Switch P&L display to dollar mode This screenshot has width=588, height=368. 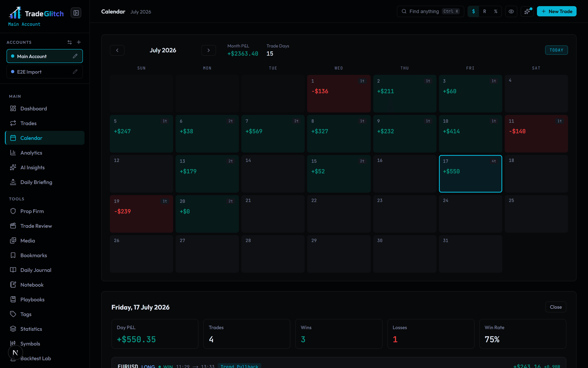(473, 11)
